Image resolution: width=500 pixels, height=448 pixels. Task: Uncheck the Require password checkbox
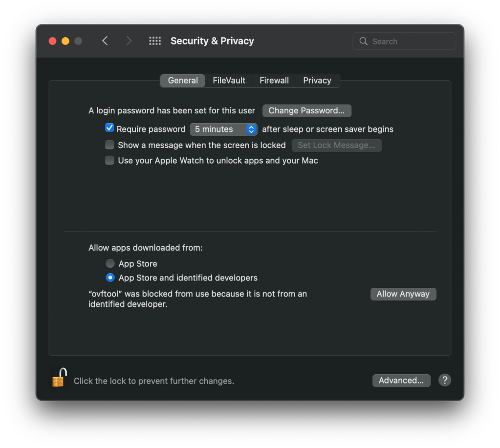109,128
